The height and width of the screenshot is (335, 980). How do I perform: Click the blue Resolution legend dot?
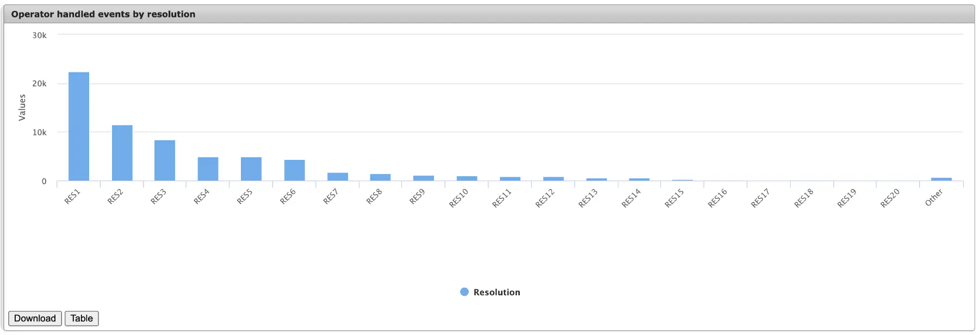464,291
